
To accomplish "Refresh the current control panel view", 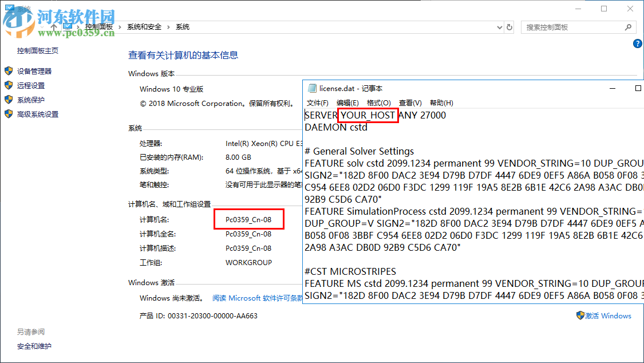I will [x=509, y=26].
